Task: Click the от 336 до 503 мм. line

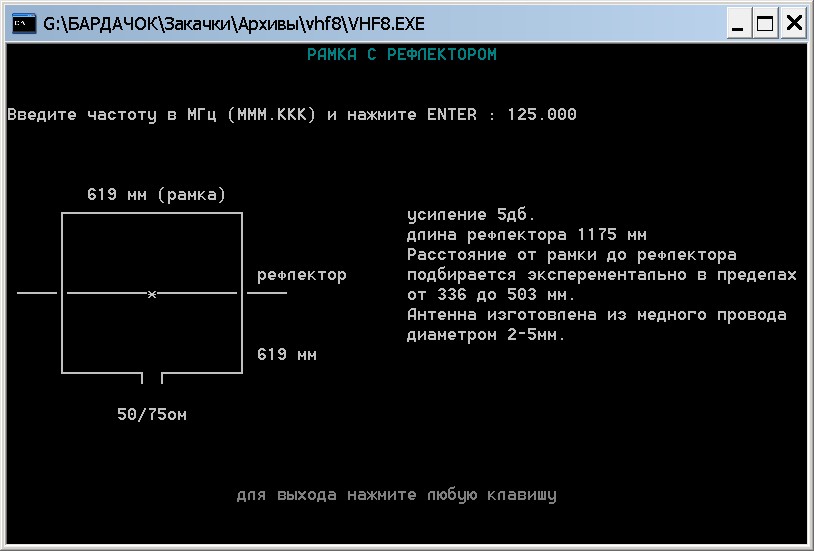Action: click(x=491, y=295)
